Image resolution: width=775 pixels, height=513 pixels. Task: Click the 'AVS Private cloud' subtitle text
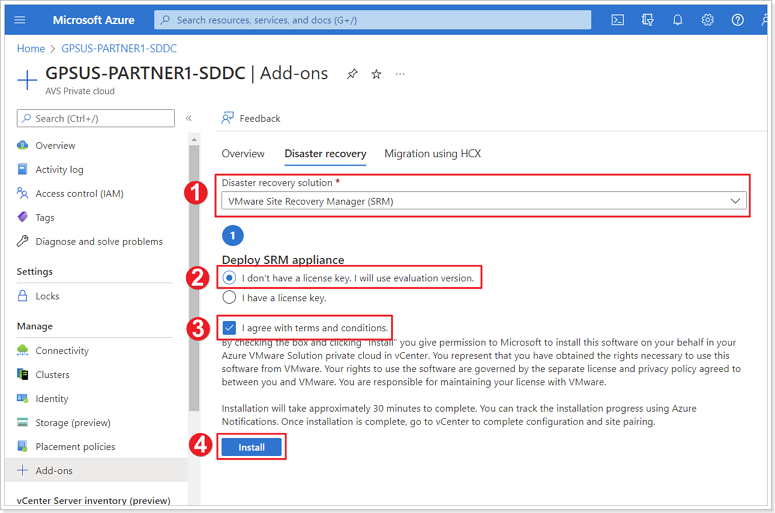80,91
